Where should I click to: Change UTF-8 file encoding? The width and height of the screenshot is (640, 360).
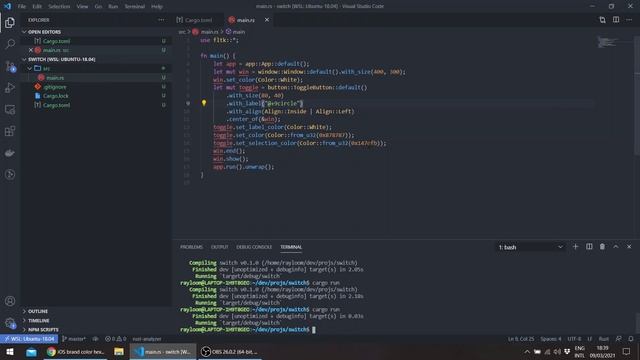pos(574,339)
